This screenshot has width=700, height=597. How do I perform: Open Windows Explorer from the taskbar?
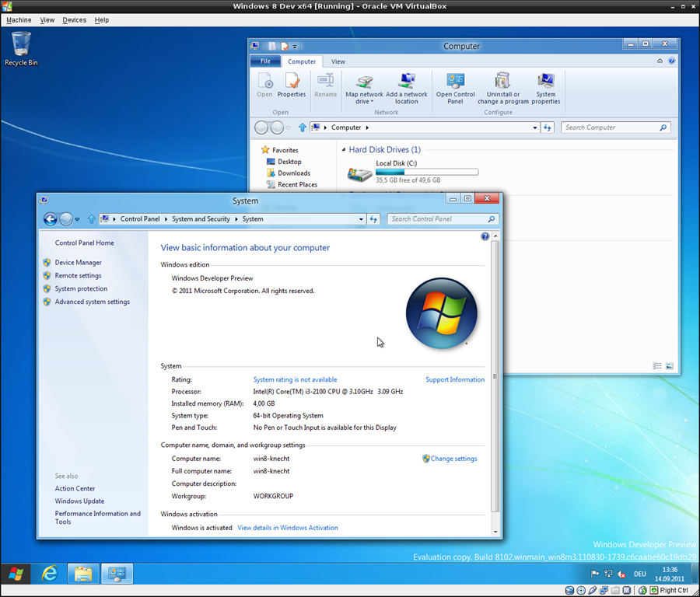pos(83,574)
